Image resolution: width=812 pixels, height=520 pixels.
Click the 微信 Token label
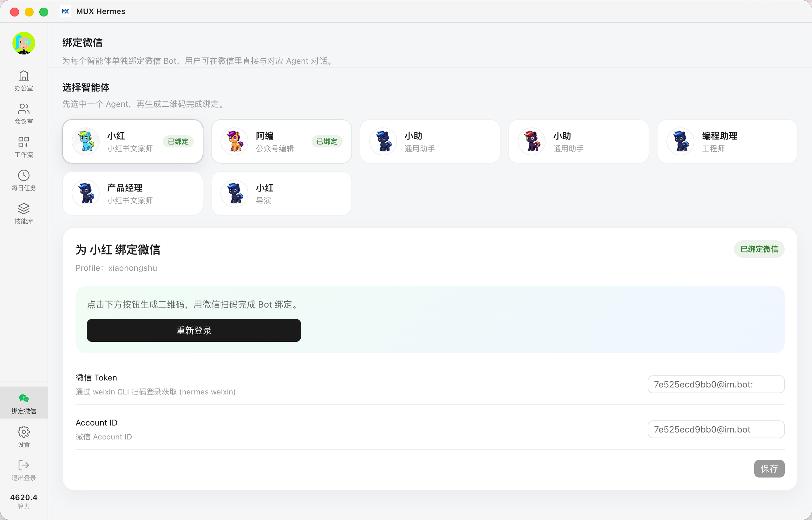coord(96,378)
